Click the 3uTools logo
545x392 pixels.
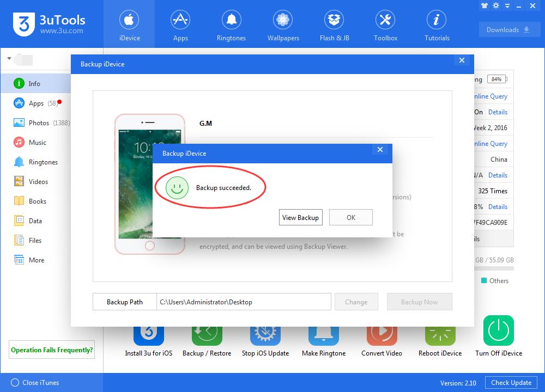click(x=49, y=24)
